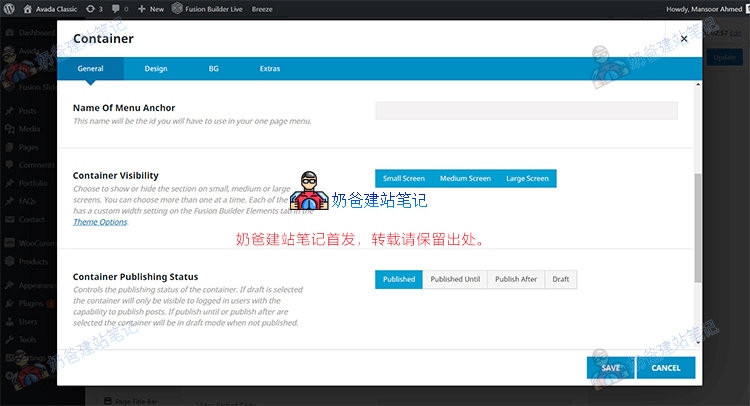Screen dimensions: 750x406
Task: Click the Name Of Menu Anchor field
Action: pos(526,111)
